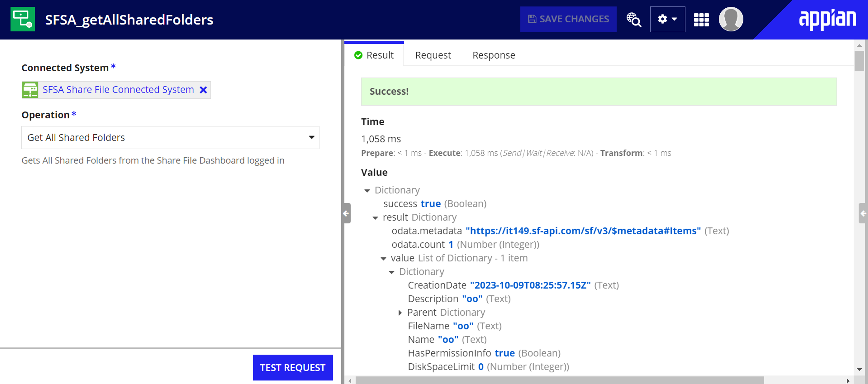Click the vertical scrollbar up arrow

click(859, 45)
